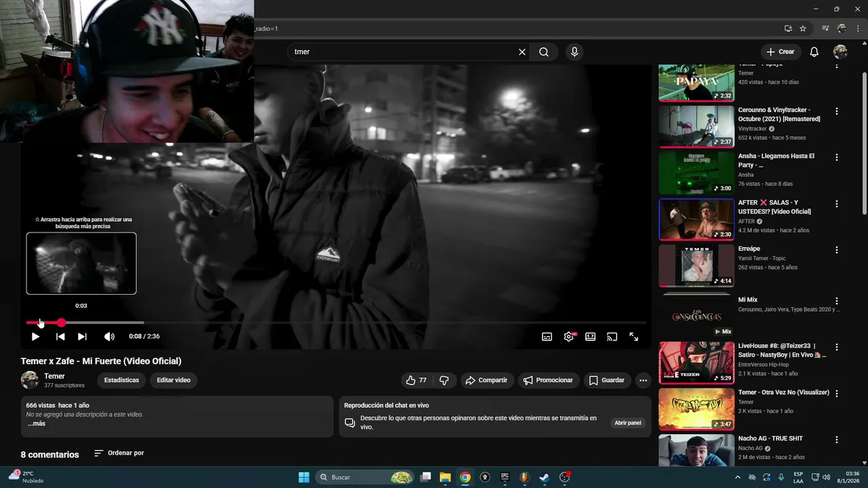The width and height of the screenshot is (868, 488).
Task: Open options for AFTER SALAS video
Action: pos(837,203)
